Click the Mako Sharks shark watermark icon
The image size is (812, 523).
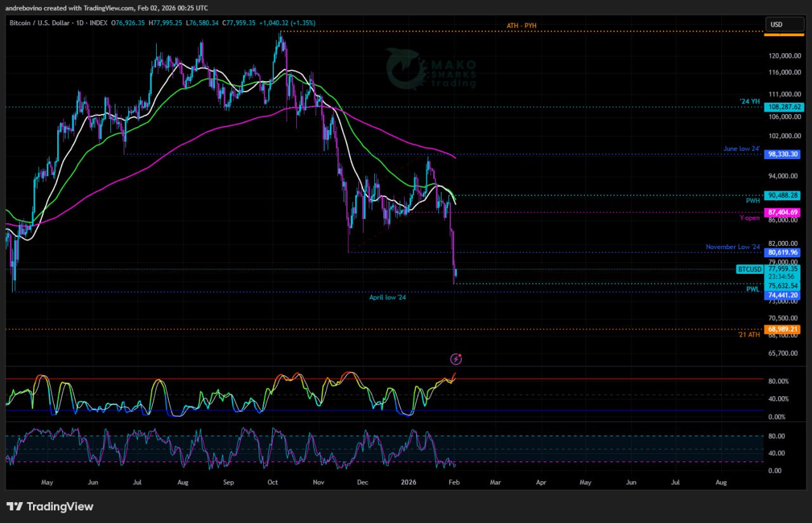(x=405, y=68)
